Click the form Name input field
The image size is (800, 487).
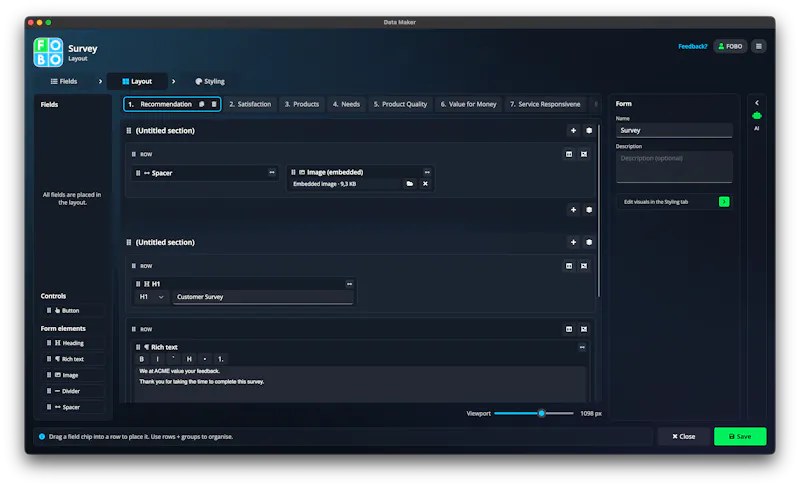(x=673, y=130)
